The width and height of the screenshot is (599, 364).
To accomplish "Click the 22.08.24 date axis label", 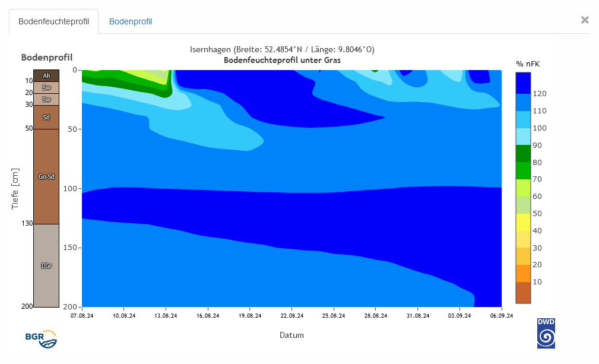I will (292, 316).
